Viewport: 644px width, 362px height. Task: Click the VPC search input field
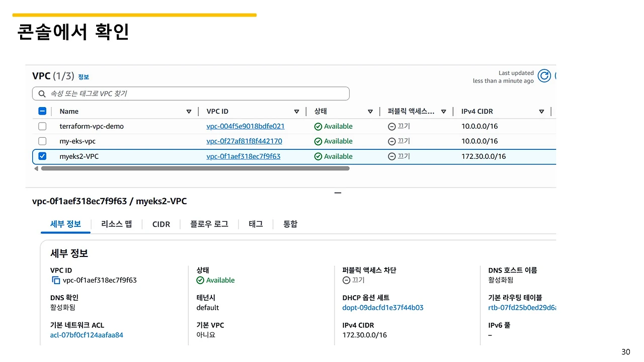tap(191, 94)
